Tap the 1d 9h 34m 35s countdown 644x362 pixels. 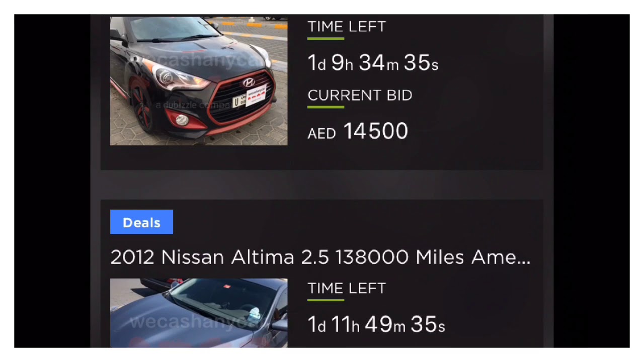coord(373,63)
